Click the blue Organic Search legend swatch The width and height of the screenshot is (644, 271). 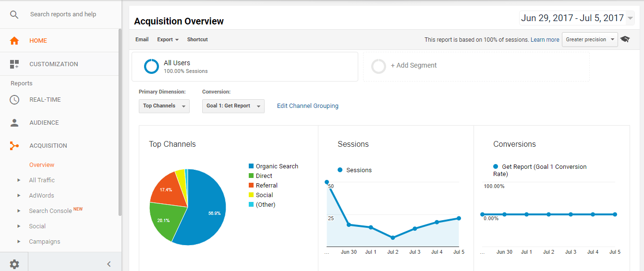click(251, 166)
